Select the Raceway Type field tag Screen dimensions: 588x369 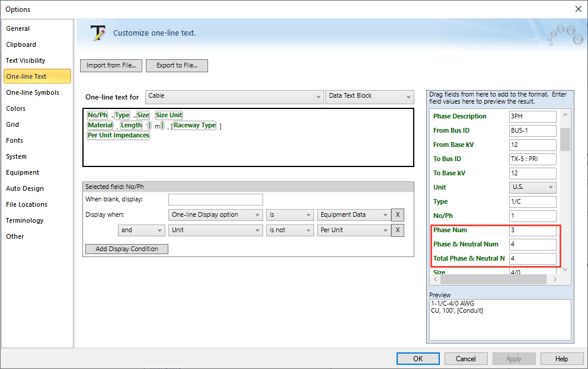[x=194, y=126]
